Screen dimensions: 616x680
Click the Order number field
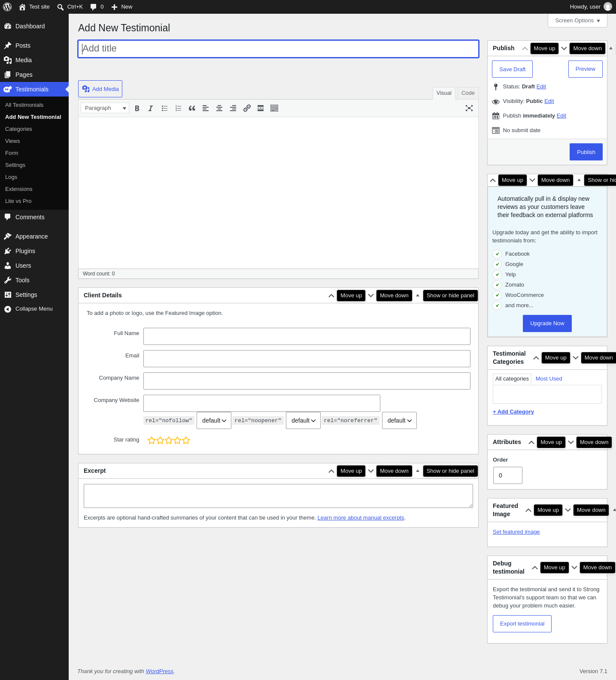[x=508, y=475]
